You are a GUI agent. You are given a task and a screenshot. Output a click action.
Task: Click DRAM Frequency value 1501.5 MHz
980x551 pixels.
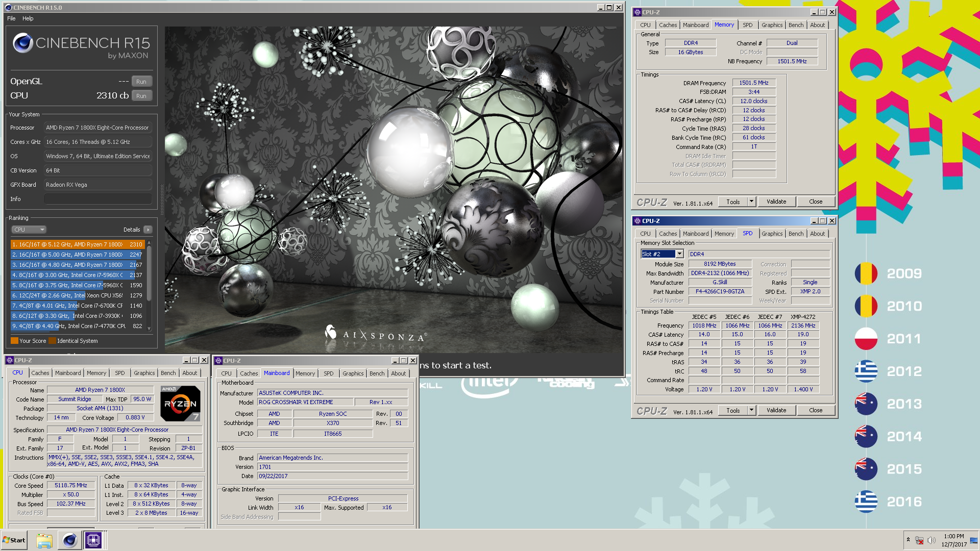pos(754,83)
